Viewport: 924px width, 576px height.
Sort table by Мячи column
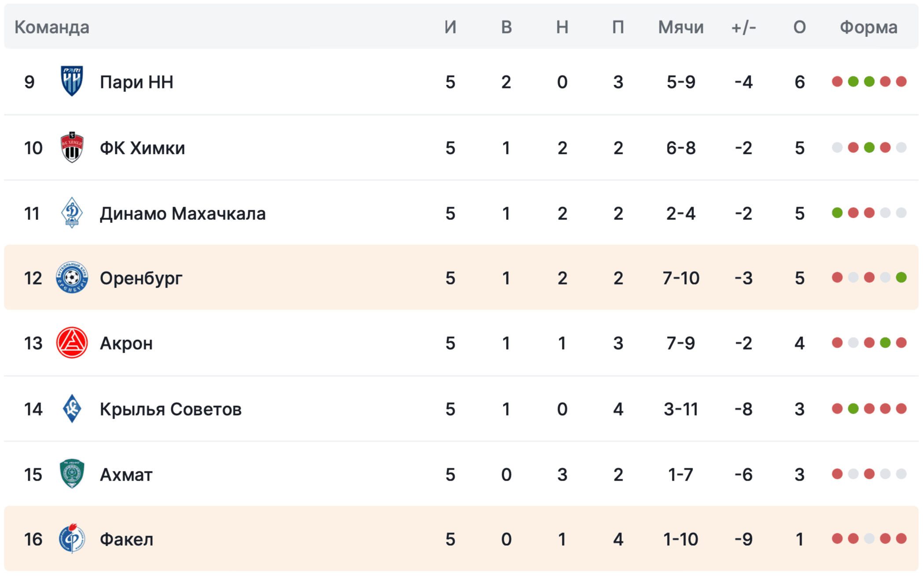[x=681, y=27]
